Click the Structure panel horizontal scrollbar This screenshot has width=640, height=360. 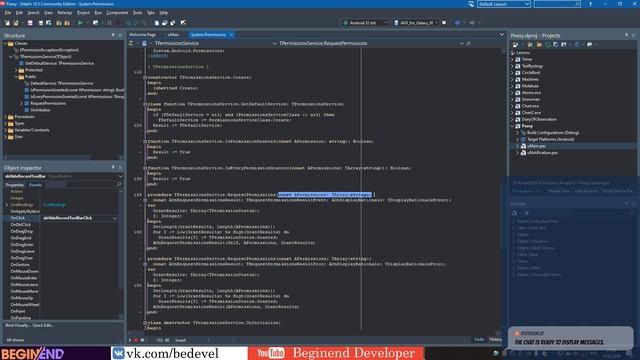pos(47,157)
